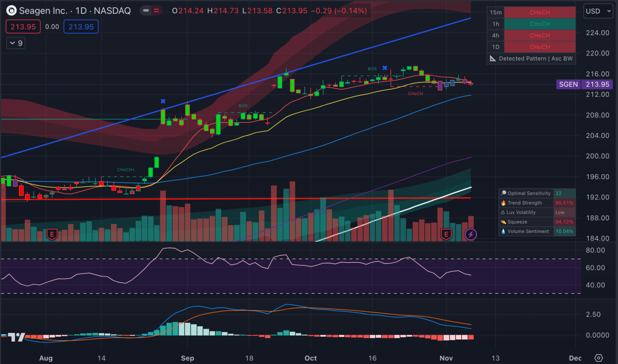The width and height of the screenshot is (618, 364).
Task: Click the Seagen company logo icon
Action: [11, 11]
